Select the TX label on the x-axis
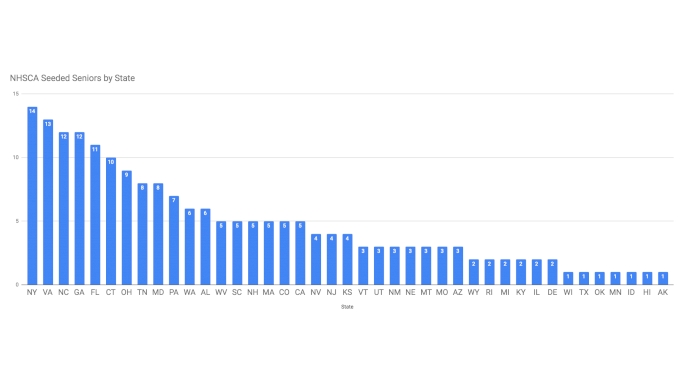Viewport: 680px width, 382px height. point(584,292)
